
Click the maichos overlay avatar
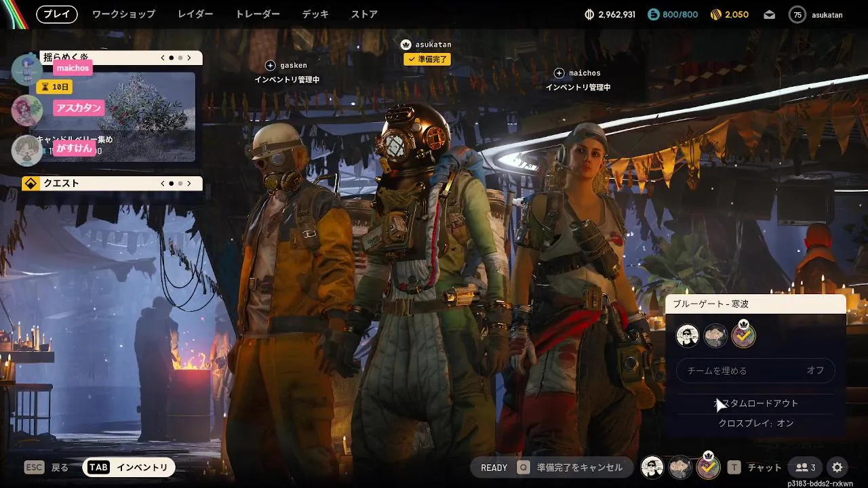pos(27,69)
